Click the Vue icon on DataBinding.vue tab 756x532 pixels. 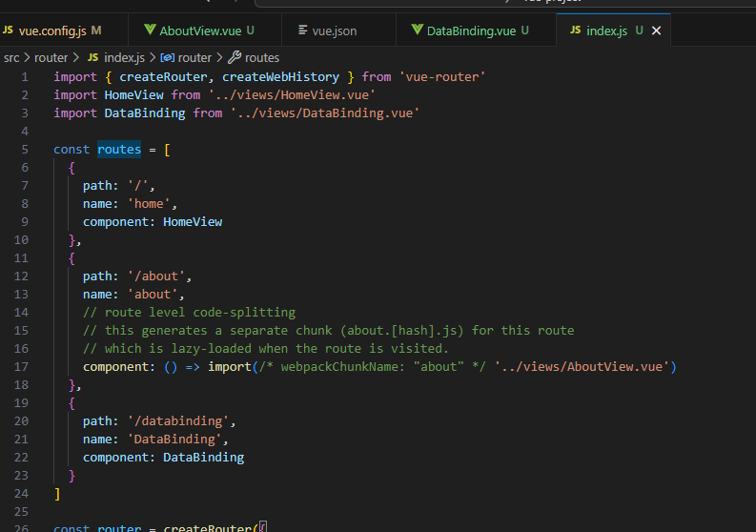[x=417, y=30]
